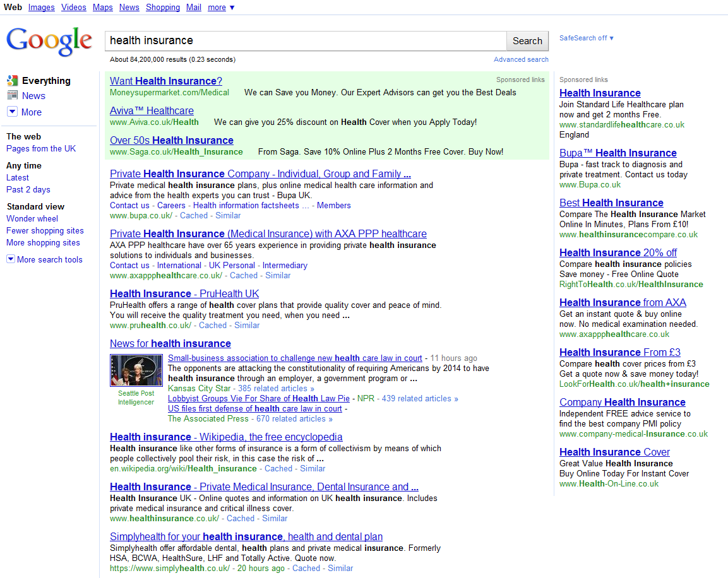Viewport: 728px width, 578px height.
Task: Open 'Company Health Insurance' sidebar ad
Action: 622,402
